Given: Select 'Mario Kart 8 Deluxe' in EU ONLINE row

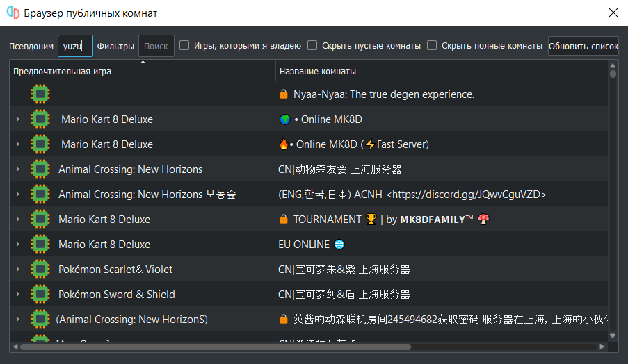Looking at the screenshot, I should pos(104,244).
